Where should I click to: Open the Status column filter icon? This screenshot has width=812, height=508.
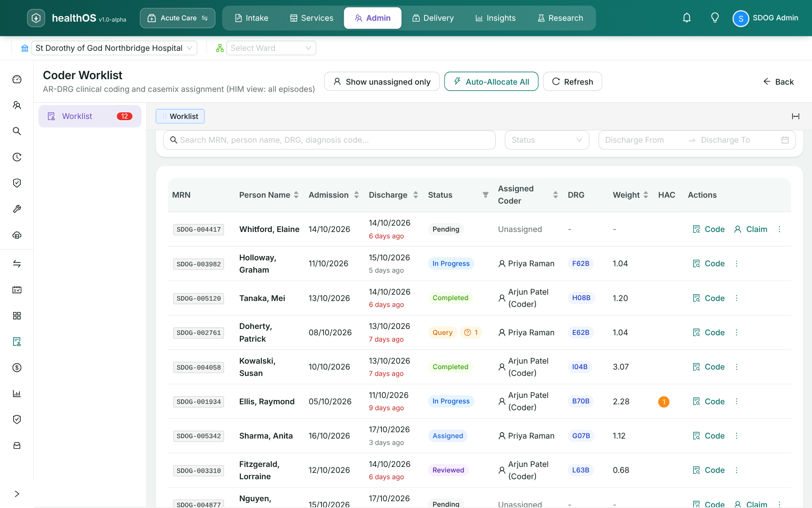[x=486, y=195]
